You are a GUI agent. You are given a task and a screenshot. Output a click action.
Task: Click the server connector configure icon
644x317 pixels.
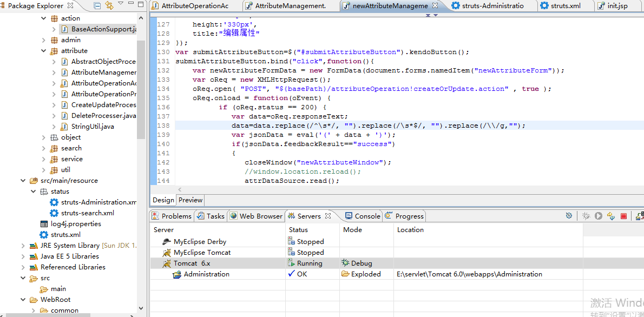click(x=569, y=216)
